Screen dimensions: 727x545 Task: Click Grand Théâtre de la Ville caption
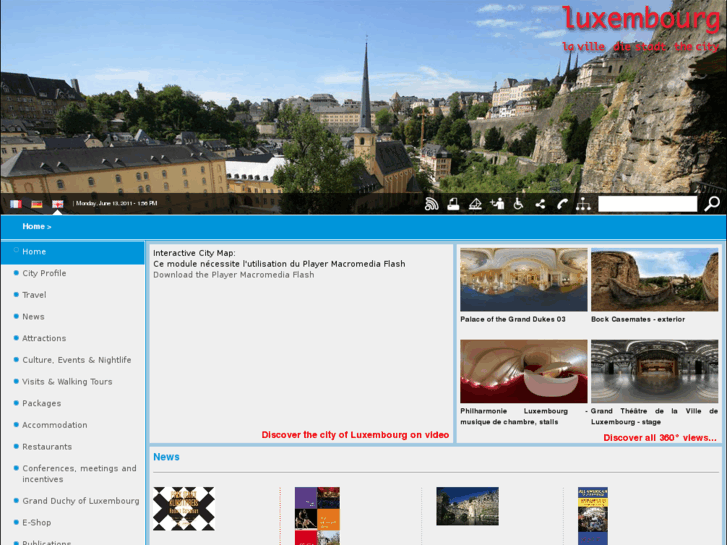tap(654, 417)
